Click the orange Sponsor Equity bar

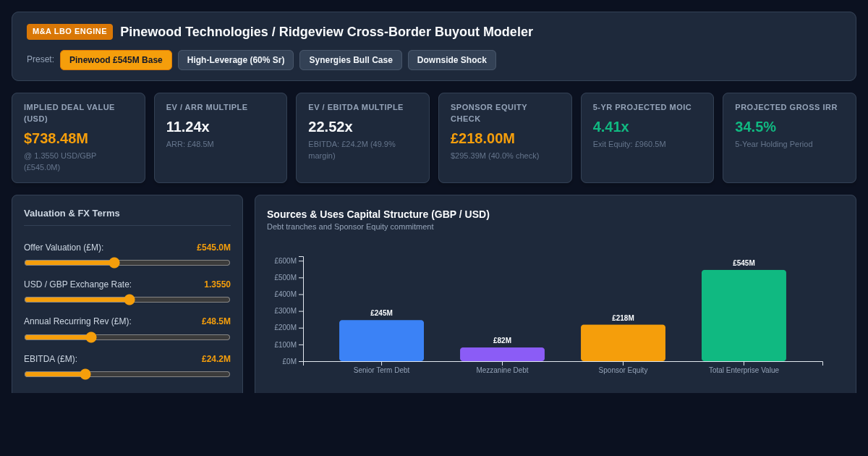click(623, 343)
